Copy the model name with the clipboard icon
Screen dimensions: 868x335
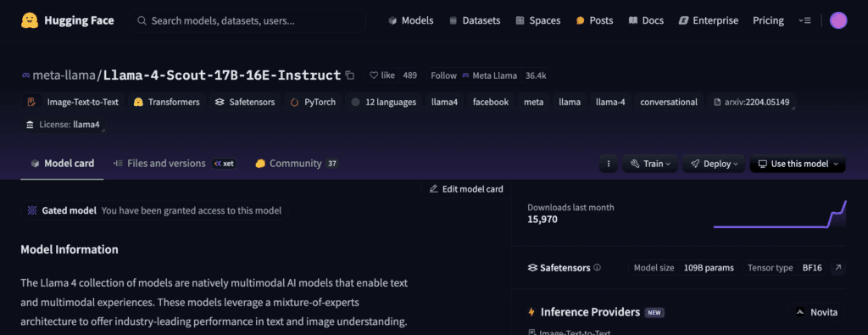[350, 75]
